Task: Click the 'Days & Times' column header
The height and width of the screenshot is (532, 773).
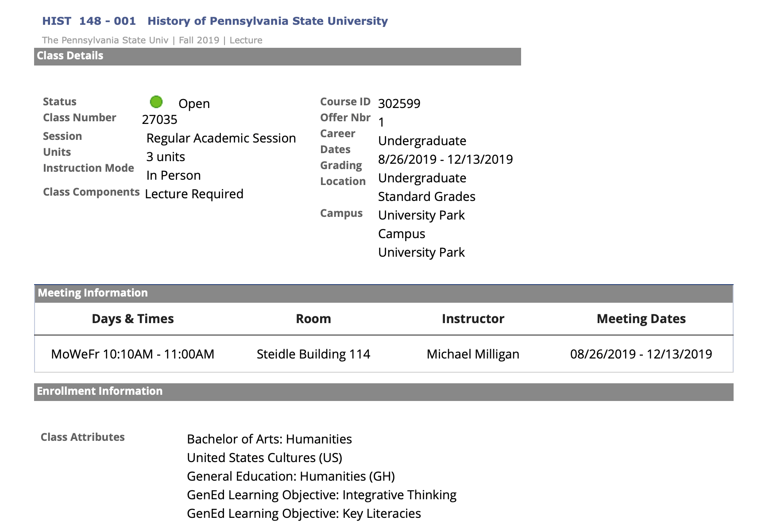Action: (x=133, y=319)
